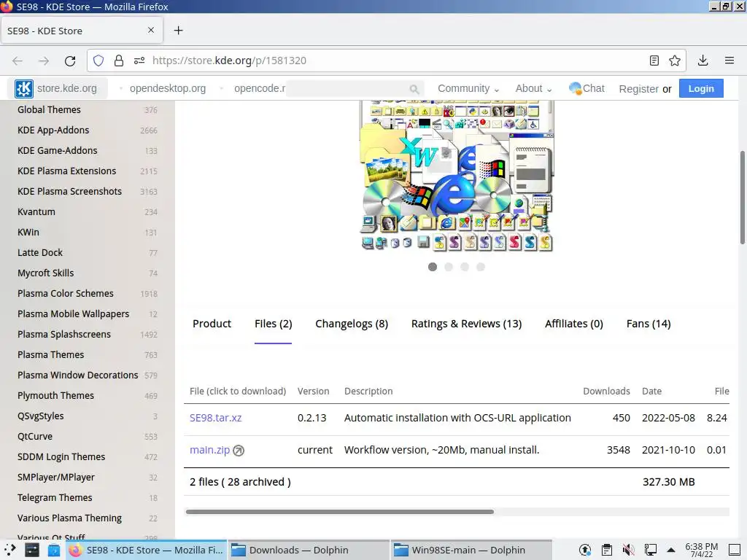Image resolution: width=747 pixels, height=560 pixels.
Task: Bookmark this page with the star icon
Action: tap(675, 61)
